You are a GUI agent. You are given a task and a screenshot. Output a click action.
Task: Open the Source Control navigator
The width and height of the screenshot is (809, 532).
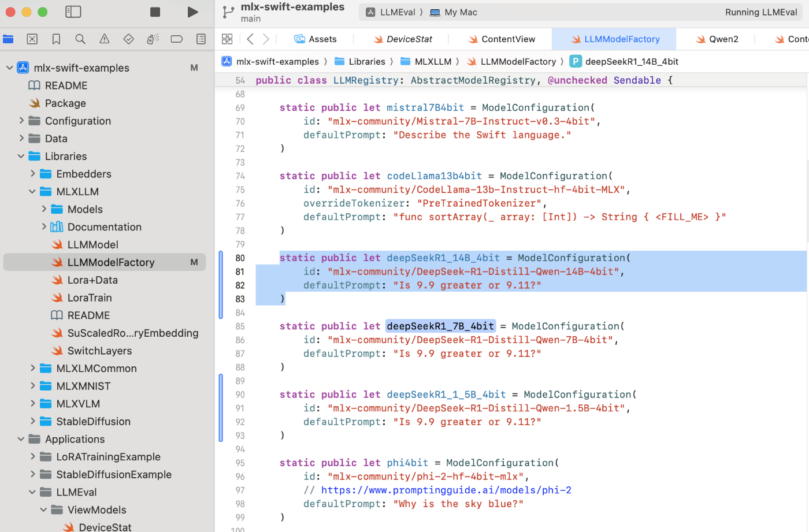click(x=32, y=39)
